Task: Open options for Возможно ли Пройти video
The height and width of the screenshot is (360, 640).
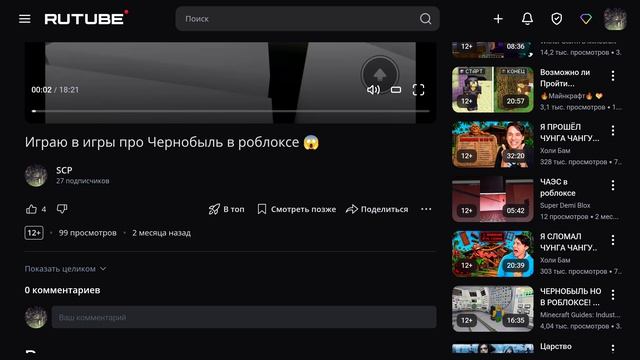Action: coord(613,76)
